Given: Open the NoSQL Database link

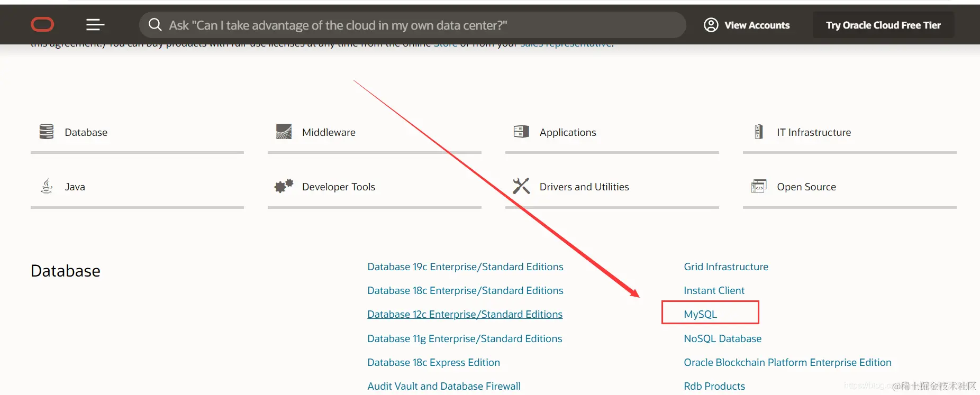Looking at the screenshot, I should pyautogui.click(x=722, y=339).
